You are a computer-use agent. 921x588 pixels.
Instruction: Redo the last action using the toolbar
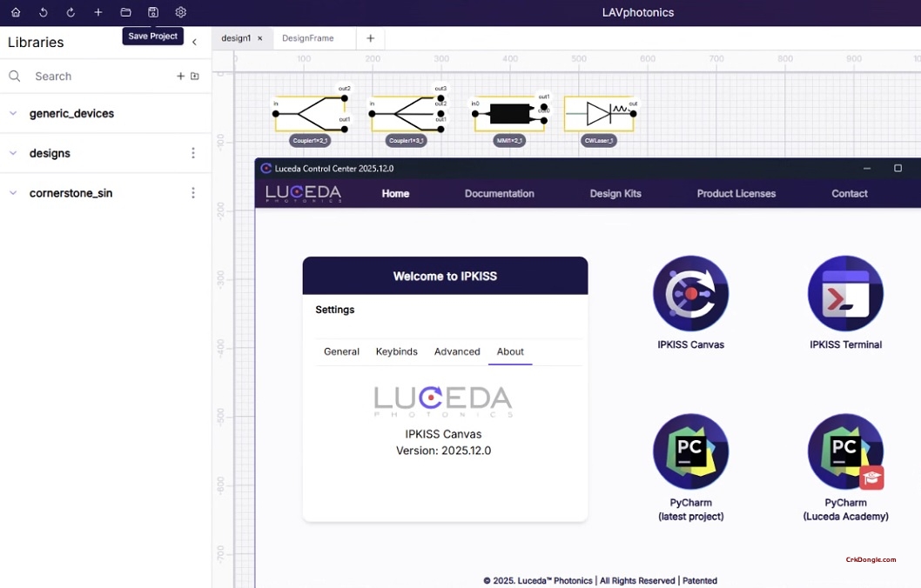pos(71,12)
